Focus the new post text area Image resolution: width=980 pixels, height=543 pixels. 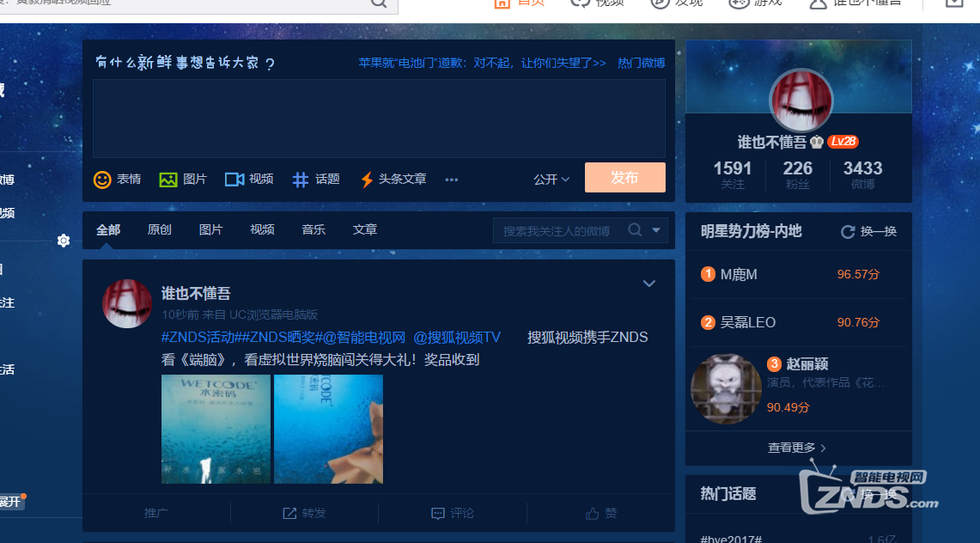pos(379,118)
